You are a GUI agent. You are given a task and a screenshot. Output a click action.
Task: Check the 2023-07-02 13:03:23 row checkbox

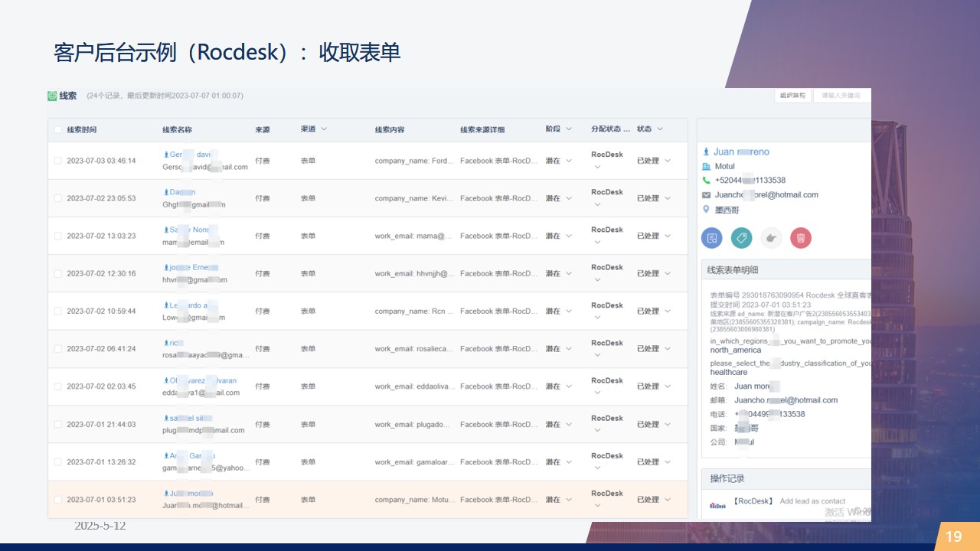58,236
